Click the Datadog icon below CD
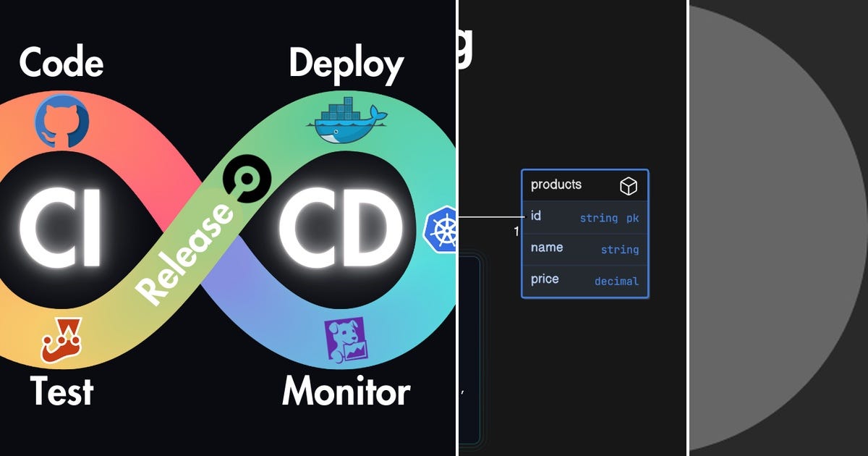This screenshot has height=456, width=868. click(x=346, y=339)
